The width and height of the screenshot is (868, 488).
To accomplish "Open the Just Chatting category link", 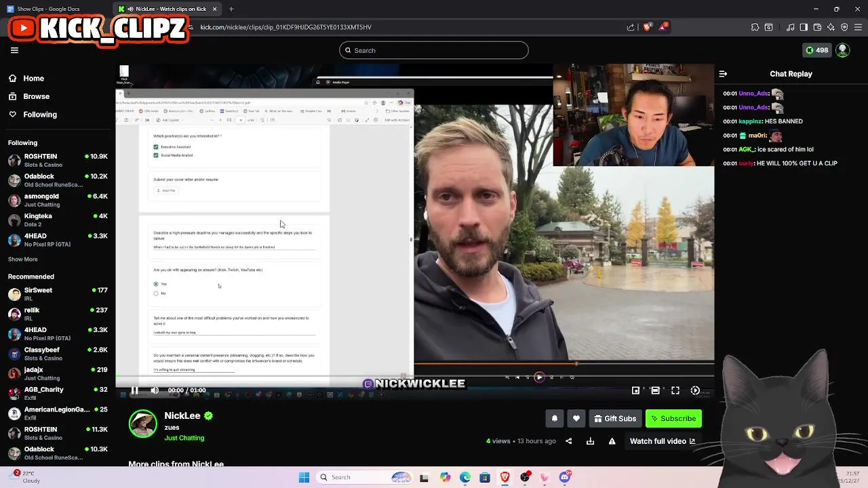I will (x=184, y=438).
